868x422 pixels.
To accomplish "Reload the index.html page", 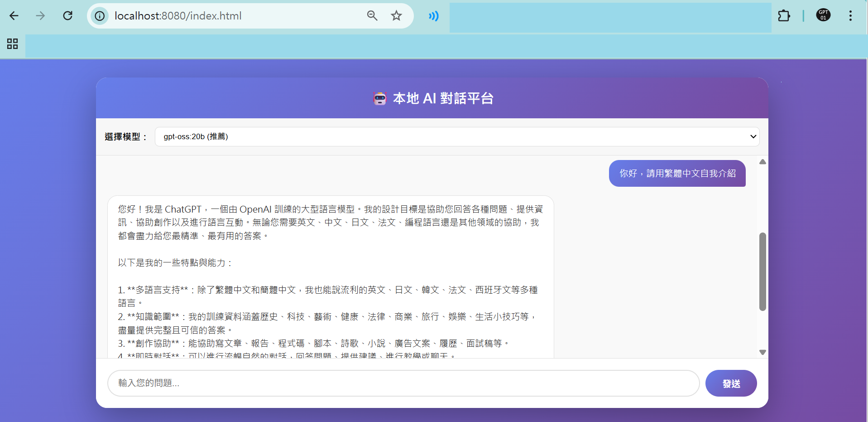I will click(x=68, y=15).
